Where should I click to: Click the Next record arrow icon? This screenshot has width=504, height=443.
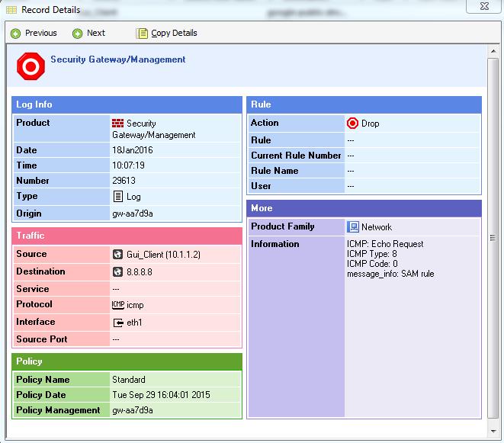(77, 34)
